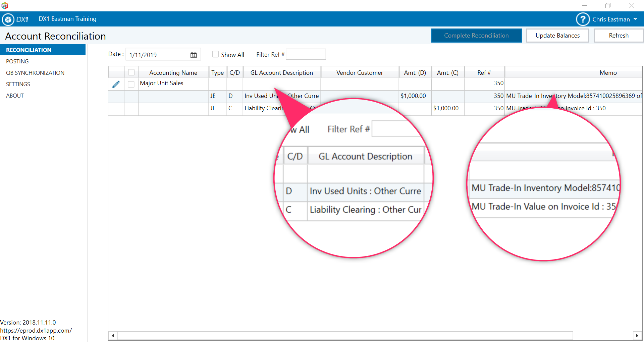644x342 pixels.
Task: Open the calendar date picker icon
Action: coord(194,55)
